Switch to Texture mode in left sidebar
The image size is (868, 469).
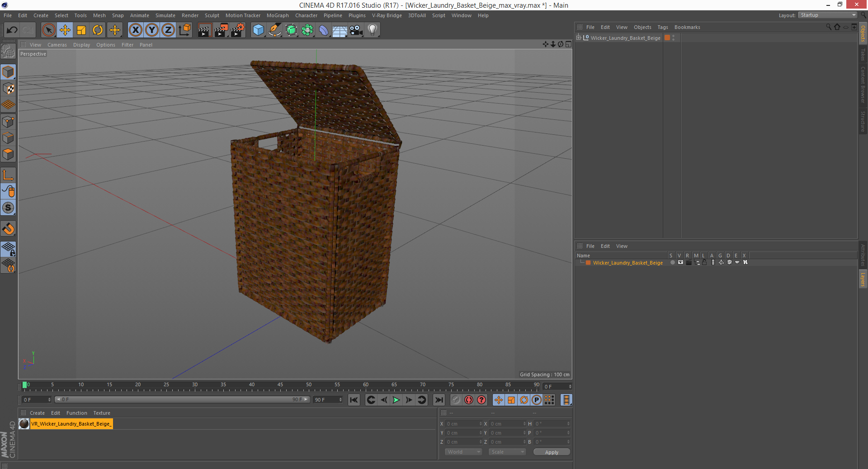click(x=8, y=89)
